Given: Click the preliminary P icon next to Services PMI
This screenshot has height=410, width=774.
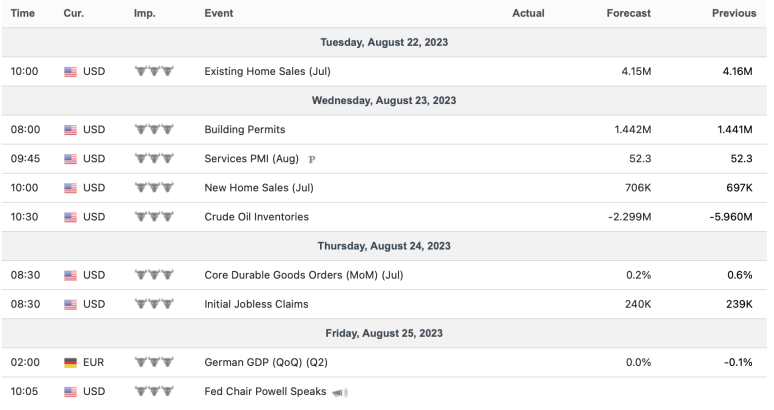Looking at the screenshot, I should pos(312,159).
